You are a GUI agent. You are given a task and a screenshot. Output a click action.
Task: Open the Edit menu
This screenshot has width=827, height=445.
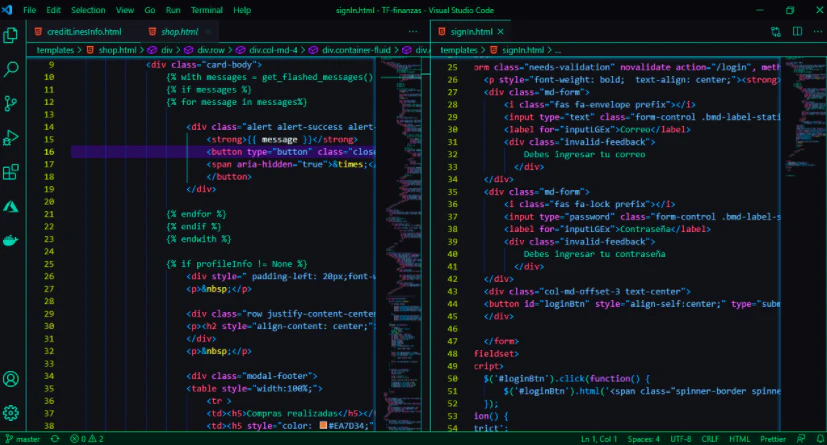[x=53, y=10]
